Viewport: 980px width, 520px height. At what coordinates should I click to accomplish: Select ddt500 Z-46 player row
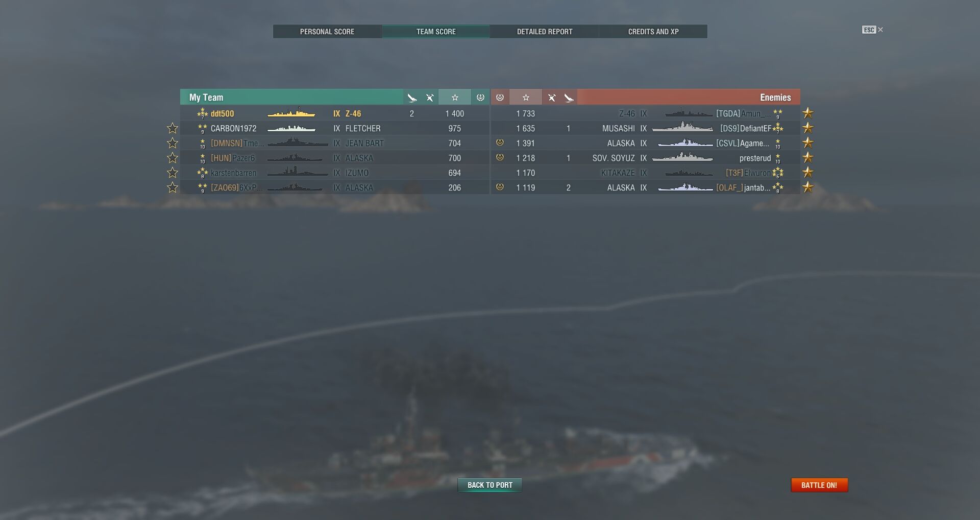(x=335, y=113)
